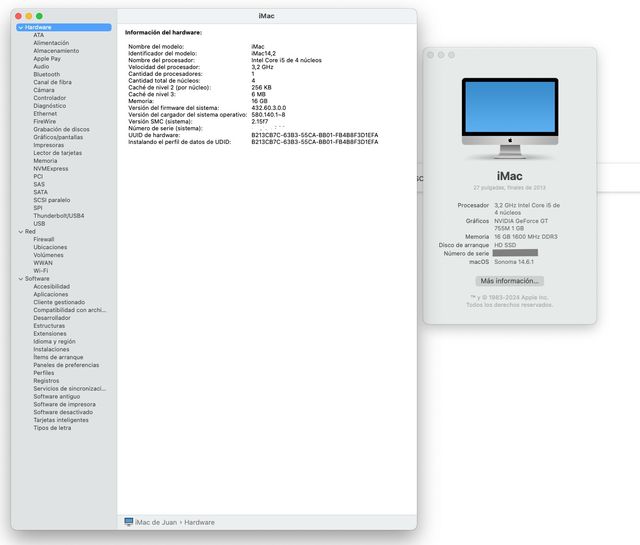Open Tipos de letra entry
Screen dimensions: 640x545
52,428
